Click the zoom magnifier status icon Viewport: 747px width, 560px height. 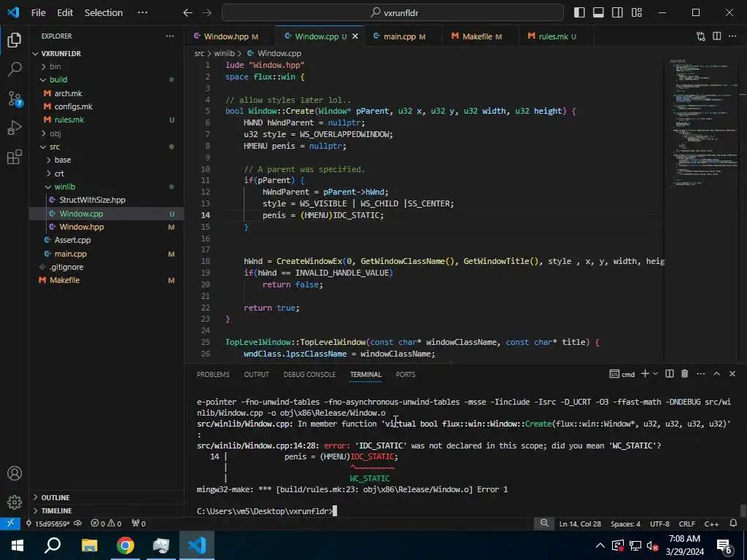click(x=544, y=524)
